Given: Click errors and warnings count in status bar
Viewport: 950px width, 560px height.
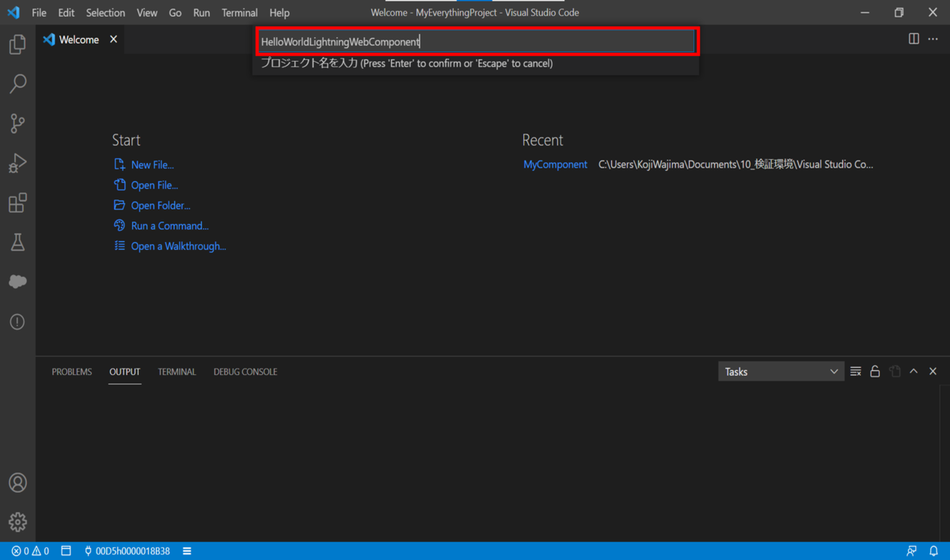Looking at the screenshot, I should coord(30,551).
